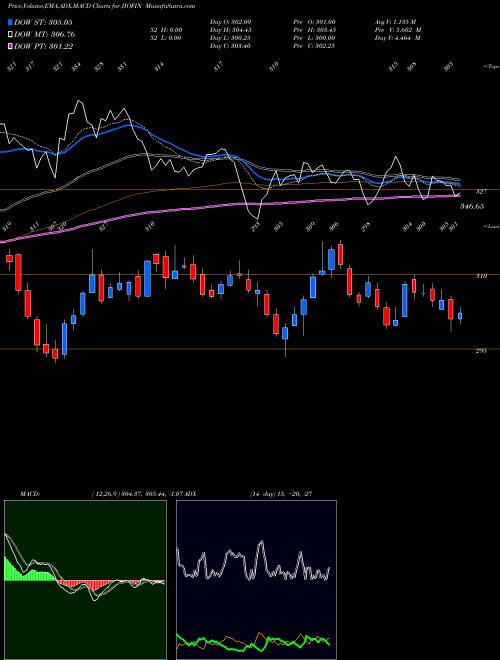Click the '<Lows' marker at right edge

point(491,226)
